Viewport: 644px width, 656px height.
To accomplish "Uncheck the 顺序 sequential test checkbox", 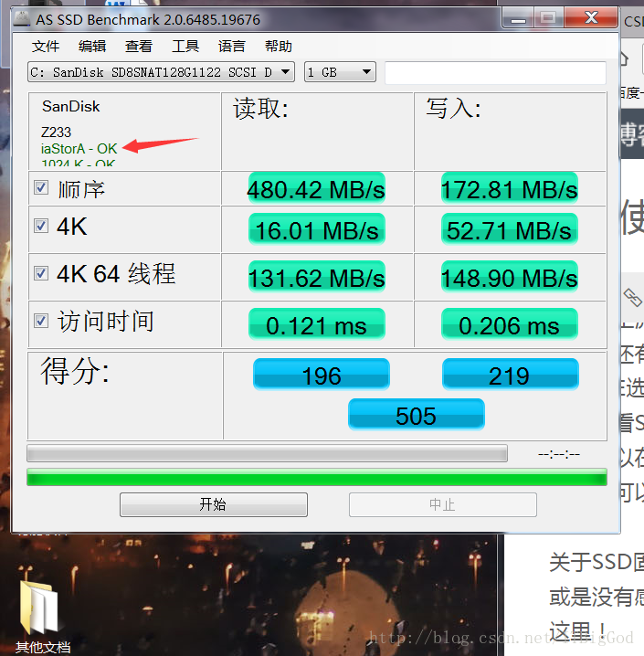I will coord(41,187).
